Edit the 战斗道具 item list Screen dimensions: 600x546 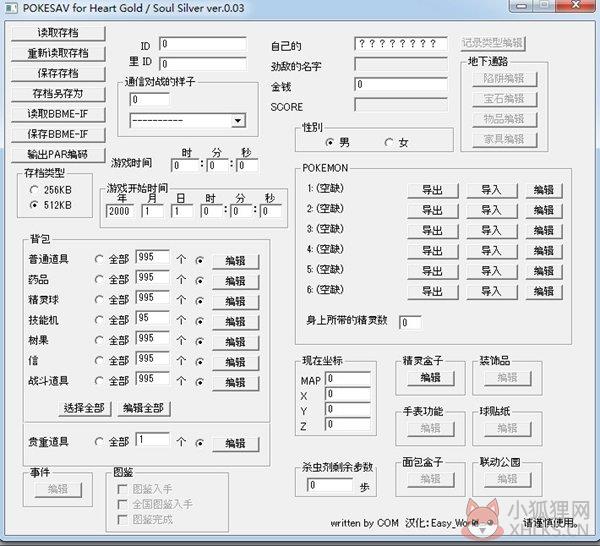[236, 383]
